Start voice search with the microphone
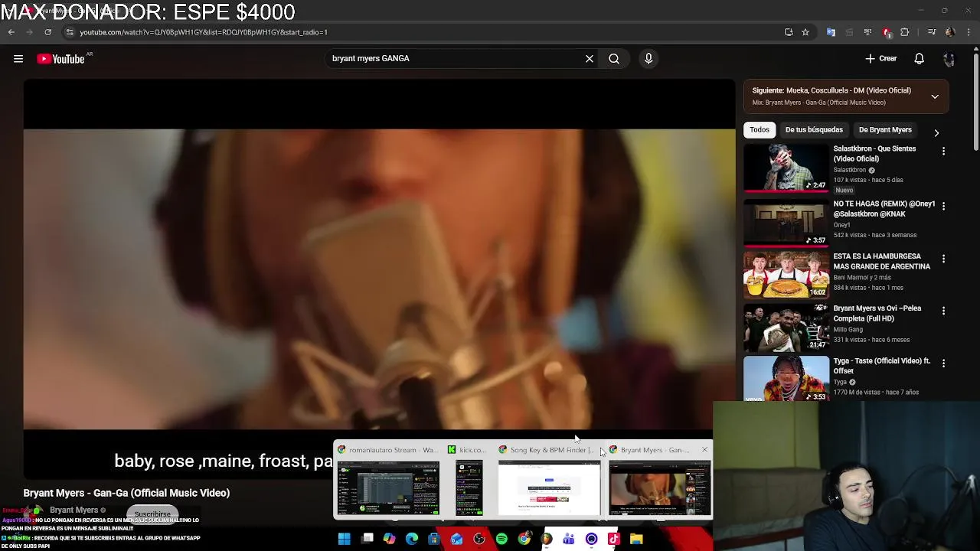Image resolution: width=980 pixels, height=551 pixels. (648, 58)
